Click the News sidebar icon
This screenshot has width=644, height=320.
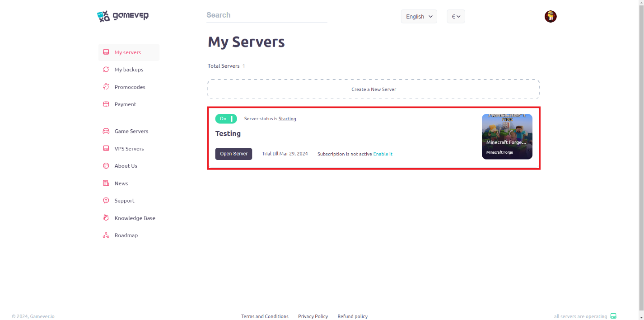pos(106,184)
